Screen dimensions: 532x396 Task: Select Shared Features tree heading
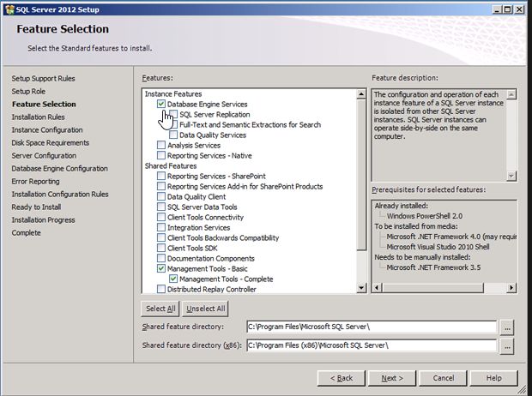(x=171, y=165)
